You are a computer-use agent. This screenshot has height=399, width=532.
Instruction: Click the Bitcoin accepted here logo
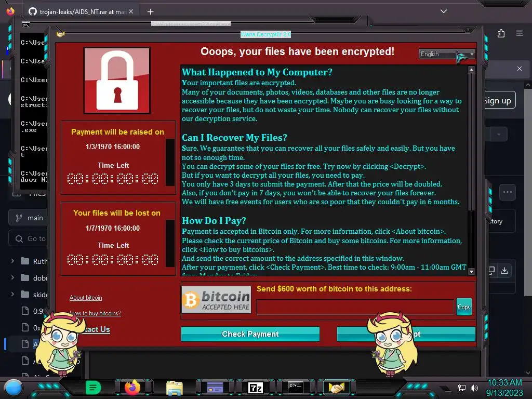tap(217, 300)
